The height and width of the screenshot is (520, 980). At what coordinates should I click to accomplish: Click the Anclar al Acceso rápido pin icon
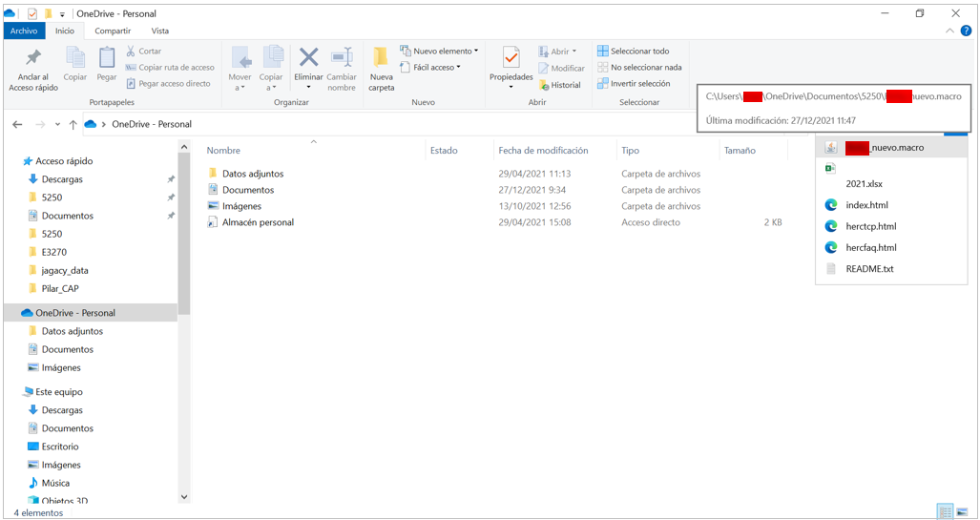tap(33, 59)
